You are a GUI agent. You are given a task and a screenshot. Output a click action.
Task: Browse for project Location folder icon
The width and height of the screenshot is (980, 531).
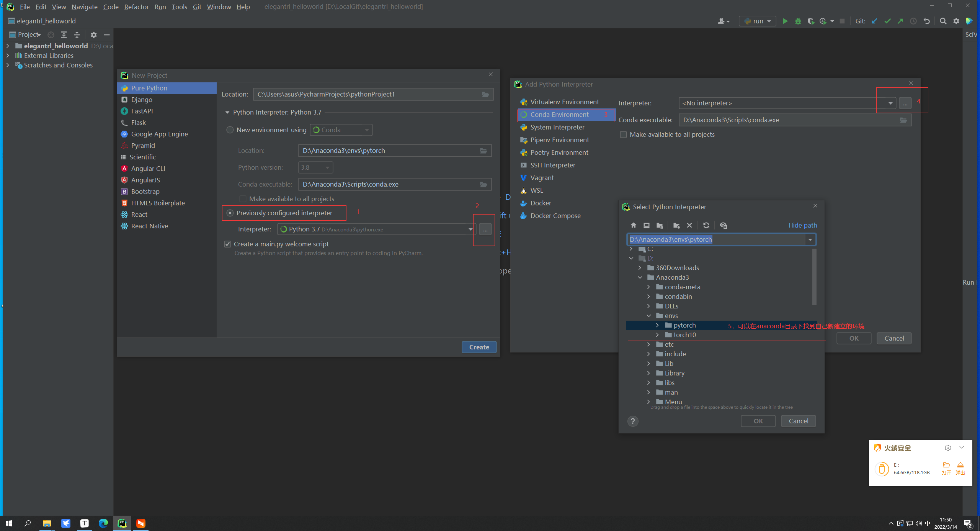coord(485,94)
